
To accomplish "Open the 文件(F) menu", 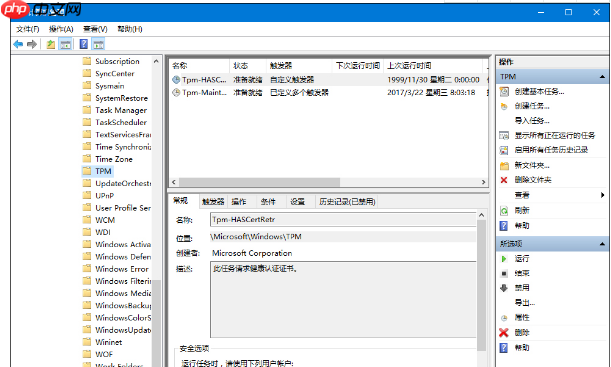I will coord(28,29).
